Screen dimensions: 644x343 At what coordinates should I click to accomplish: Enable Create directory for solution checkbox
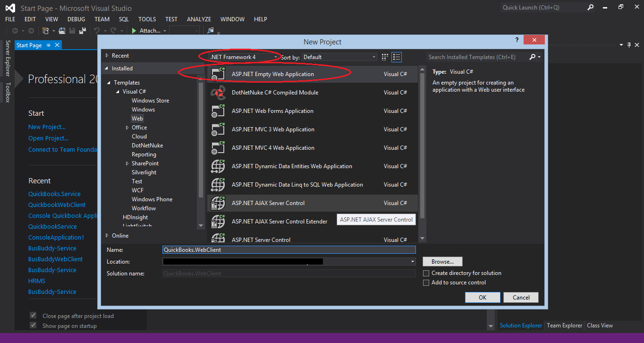click(x=426, y=273)
